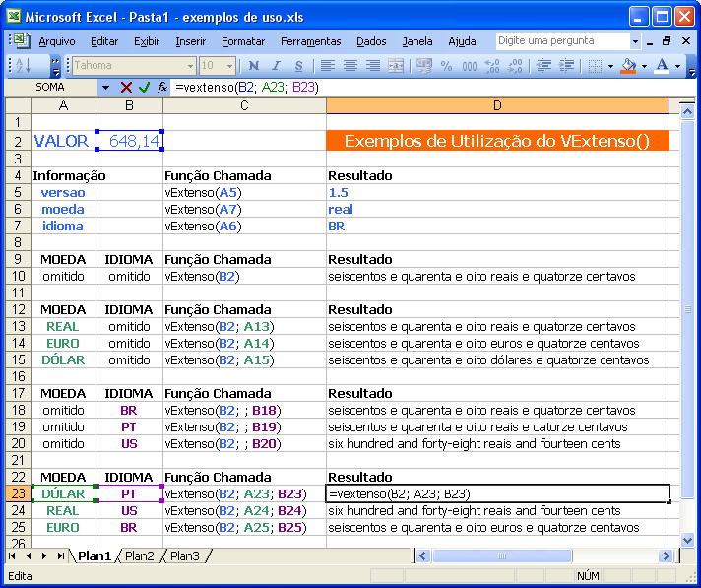The height and width of the screenshot is (588, 701).
Task: Open the Ferramentas menu
Action: [x=311, y=41]
